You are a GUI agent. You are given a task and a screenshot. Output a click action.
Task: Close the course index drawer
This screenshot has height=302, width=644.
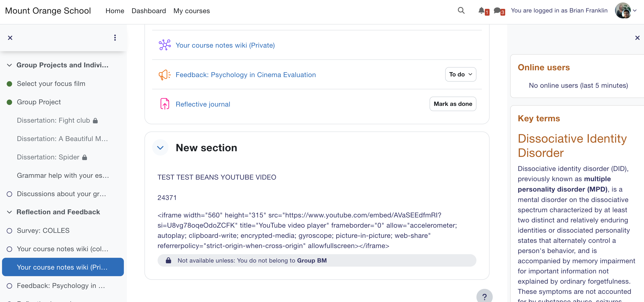10,38
